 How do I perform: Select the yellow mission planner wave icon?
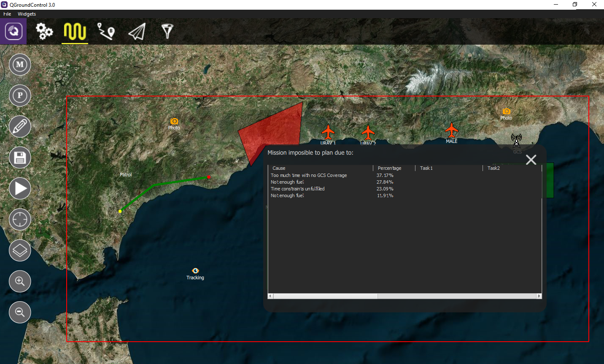(x=75, y=32)
